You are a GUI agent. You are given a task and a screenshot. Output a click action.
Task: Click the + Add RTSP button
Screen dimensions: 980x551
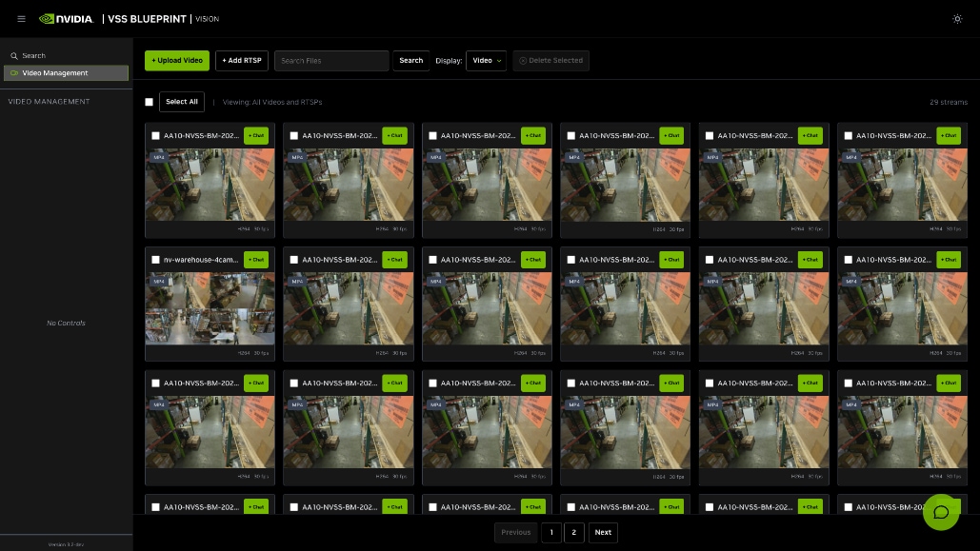(242, 61)
